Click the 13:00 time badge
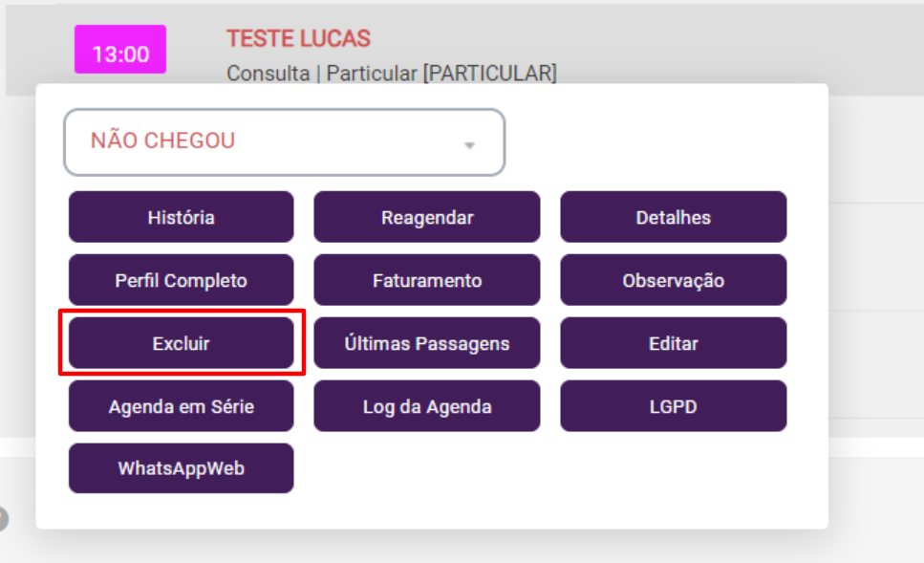 pyautogui.click(x=120, y=54)
